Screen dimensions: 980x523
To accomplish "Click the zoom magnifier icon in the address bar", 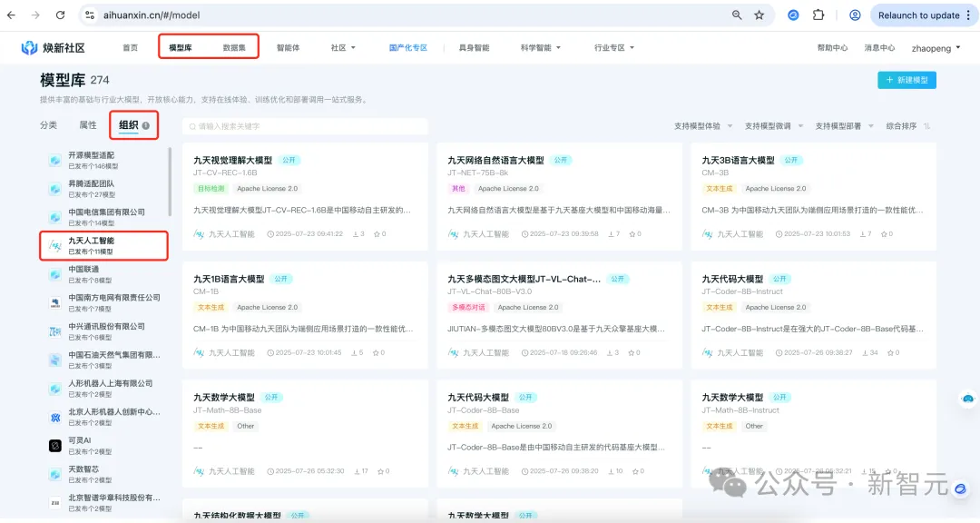I will (x=737, y=15).
